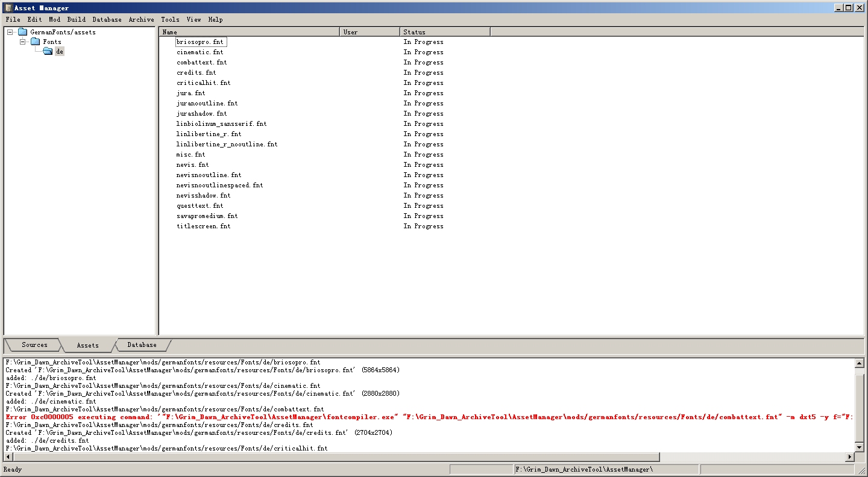Click the log horizontal scroll left arrow
Screen dimensions: 868x477
(x=9, y=457)
